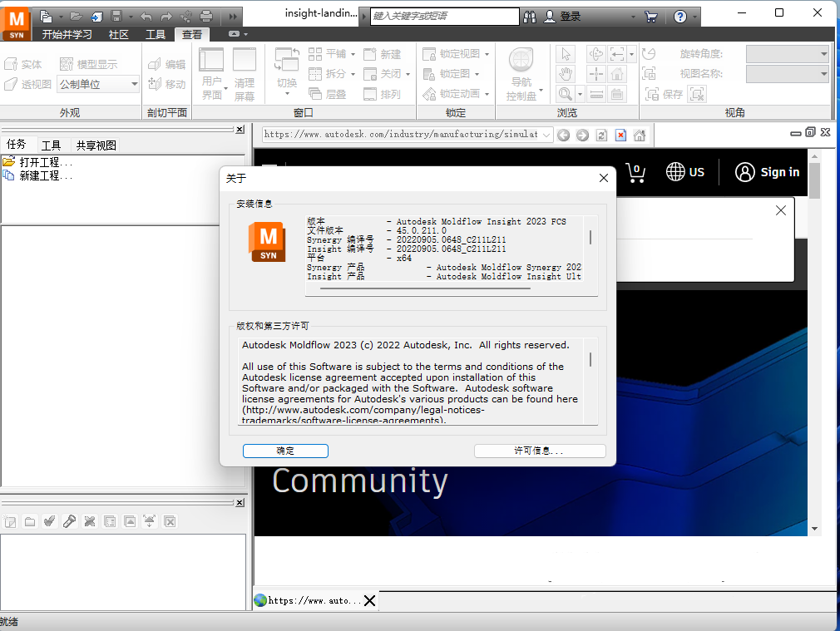The image size is (840, 631).
Task: Expand the 锁定视图 dropdown arrow
Action: [x=487, y=54]
